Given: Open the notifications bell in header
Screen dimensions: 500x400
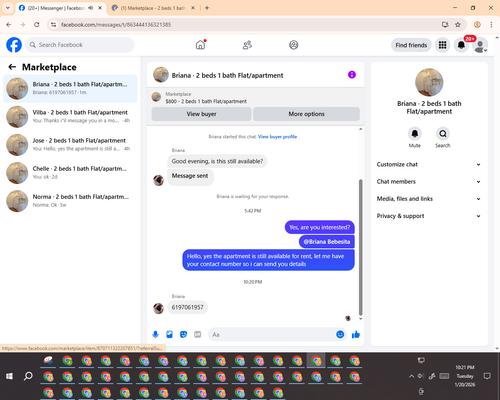Looking at the screenshot, I should (461, 45).
